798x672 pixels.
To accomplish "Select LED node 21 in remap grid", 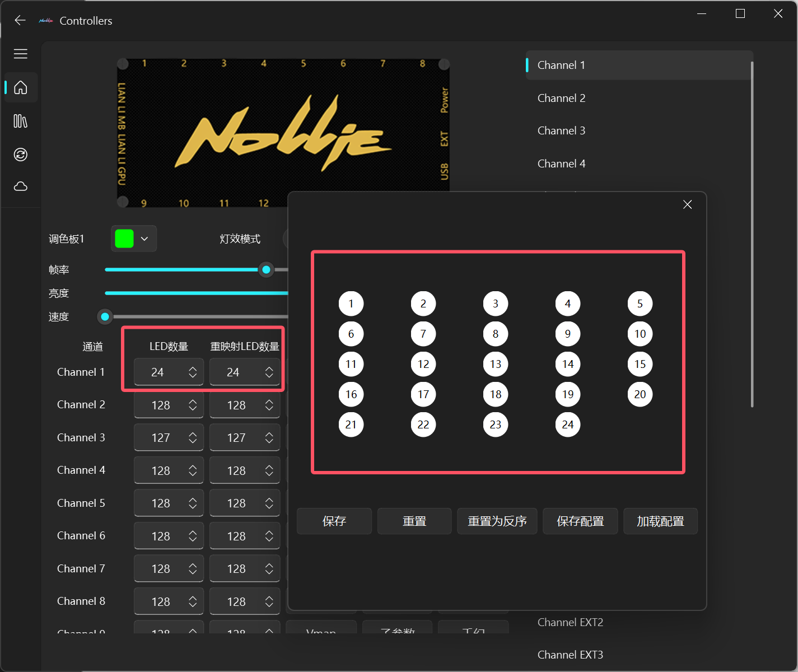I will click(351, 425).
